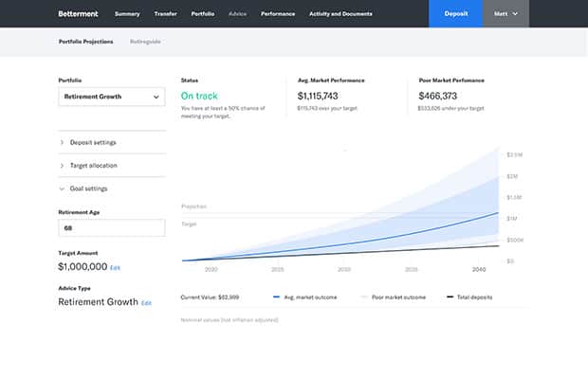Open the Matt account dropdown
The image size is (588, 377).
pos(505,14)
